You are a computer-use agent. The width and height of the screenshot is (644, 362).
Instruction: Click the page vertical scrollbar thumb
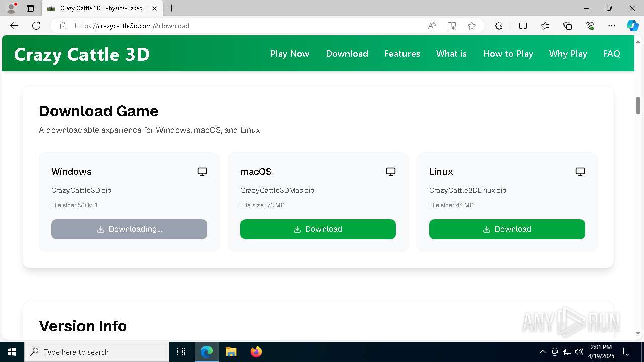click(638, 105)
